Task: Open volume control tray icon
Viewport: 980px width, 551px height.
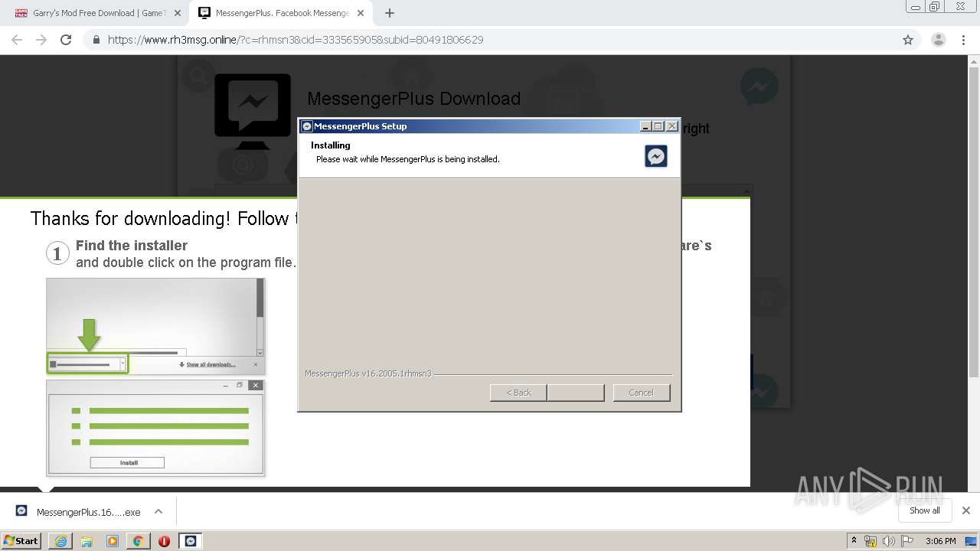Action: (889, 541)
